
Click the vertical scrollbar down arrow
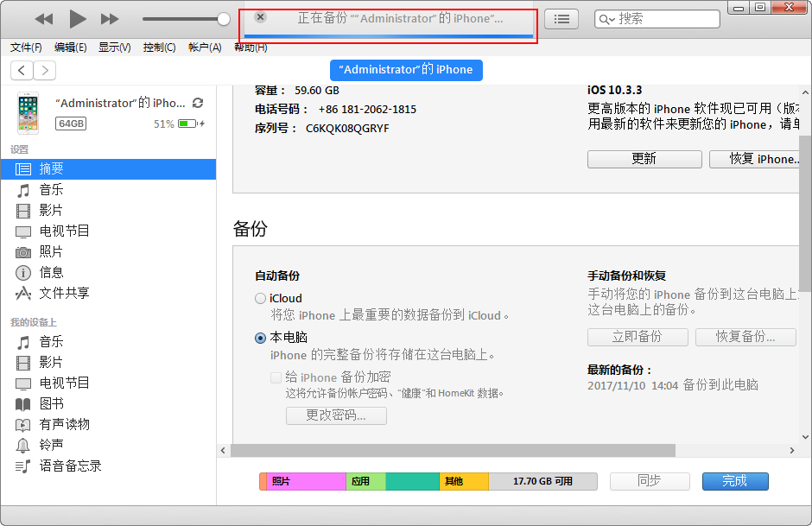pos(805,437)
